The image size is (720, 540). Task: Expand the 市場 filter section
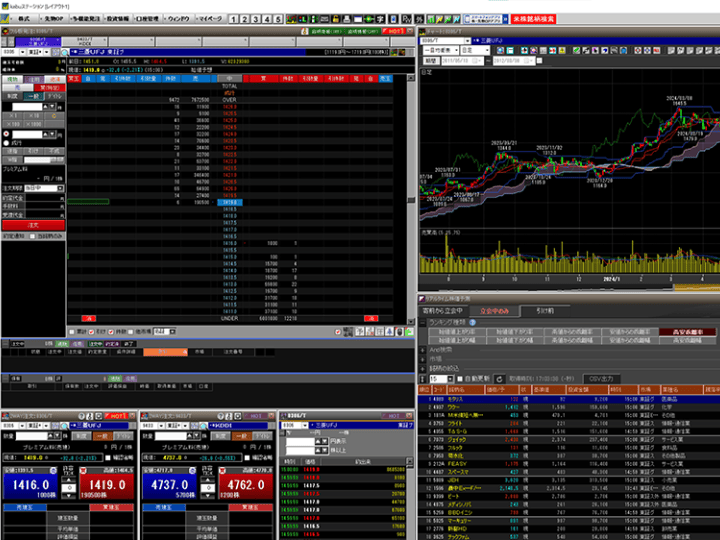423,359
